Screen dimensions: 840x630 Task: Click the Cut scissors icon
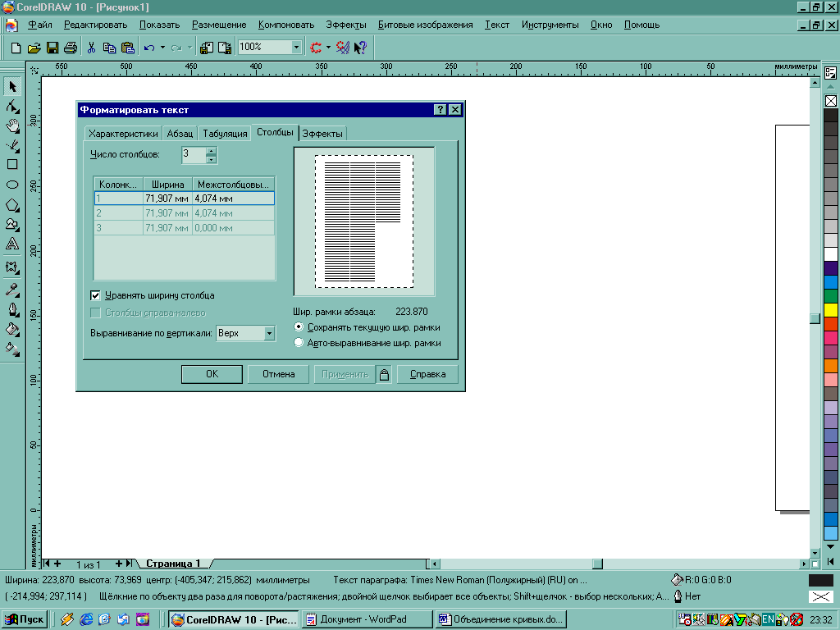[x=92, y=48]
